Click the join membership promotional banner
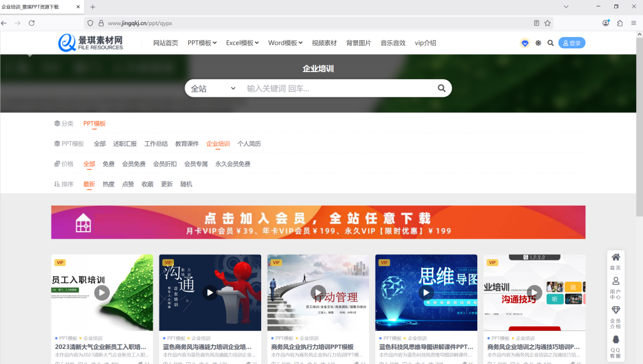The width and height of the screenshot is (643, 364). tap(318, 222)
